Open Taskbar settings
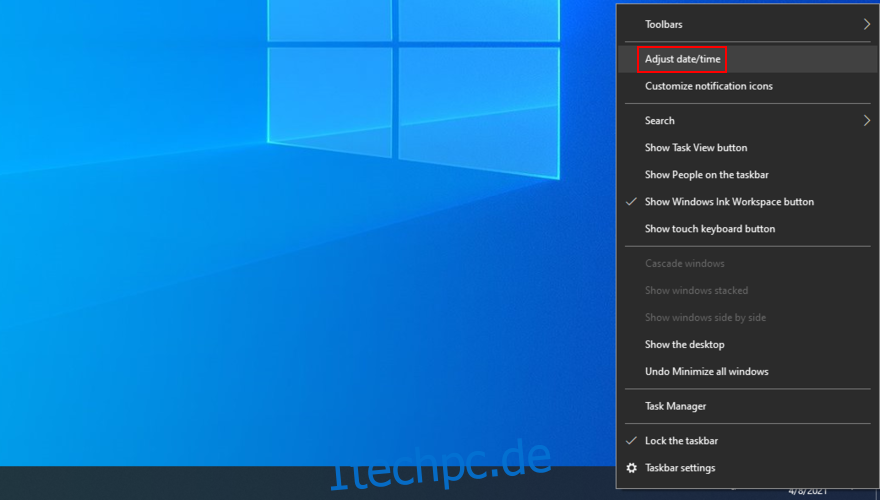 click(748, 467)
